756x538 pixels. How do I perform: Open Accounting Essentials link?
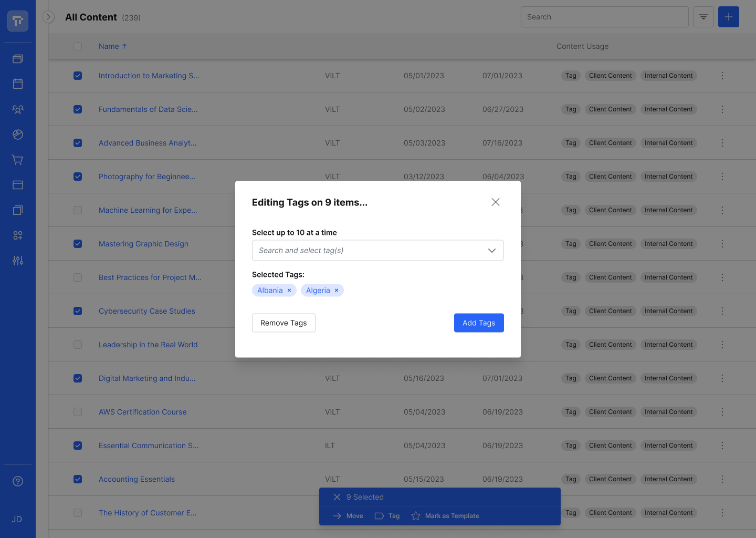pos(136,479)
